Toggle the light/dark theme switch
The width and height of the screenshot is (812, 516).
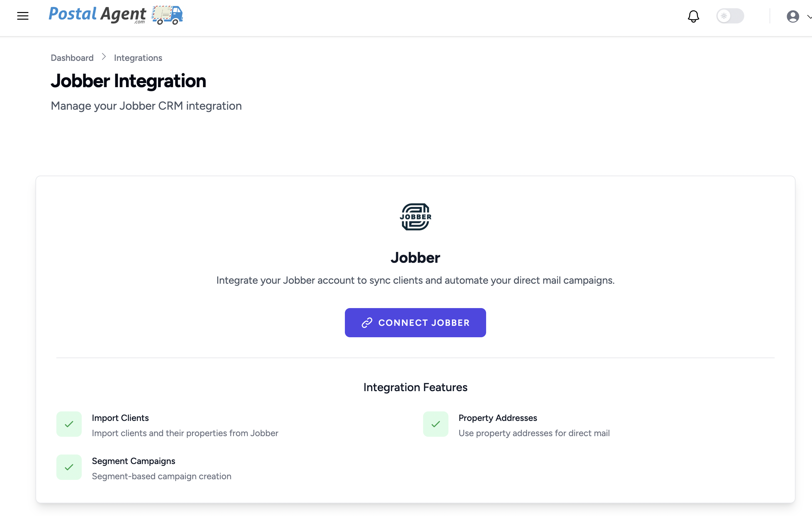pos(730,16)
